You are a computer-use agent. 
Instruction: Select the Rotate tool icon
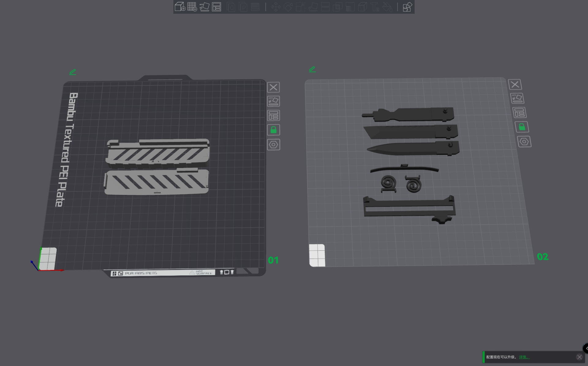288,7
